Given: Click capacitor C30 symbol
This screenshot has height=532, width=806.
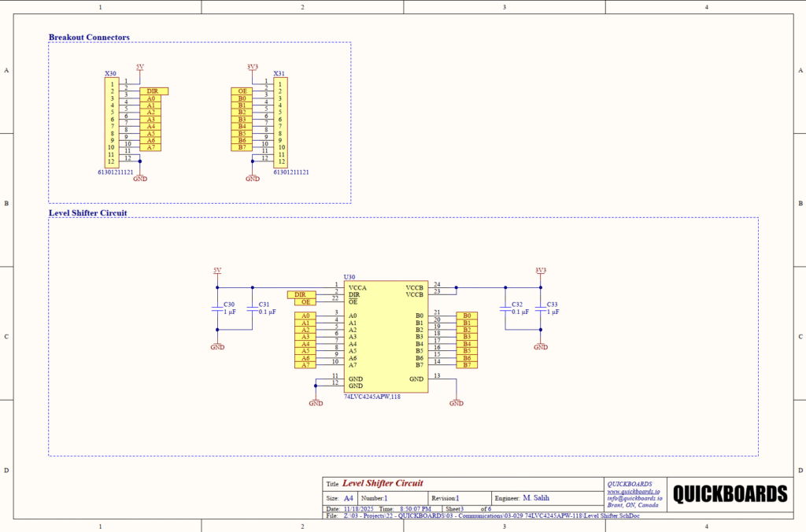Looking at the screenshot, I should 218,308.
